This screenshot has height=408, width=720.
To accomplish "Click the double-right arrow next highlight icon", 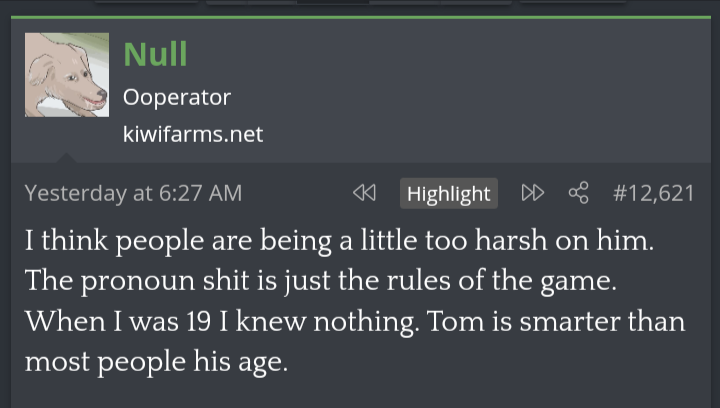I will click(532, 192).
